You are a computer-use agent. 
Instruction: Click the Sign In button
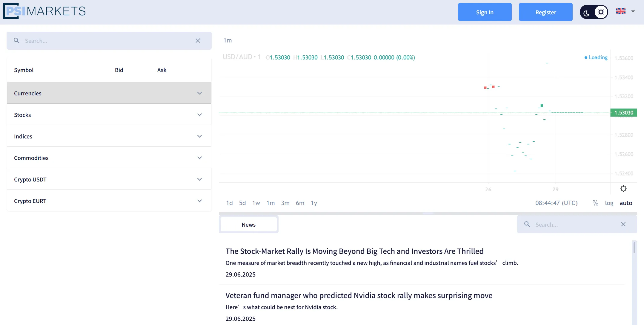tap(485, 12)
